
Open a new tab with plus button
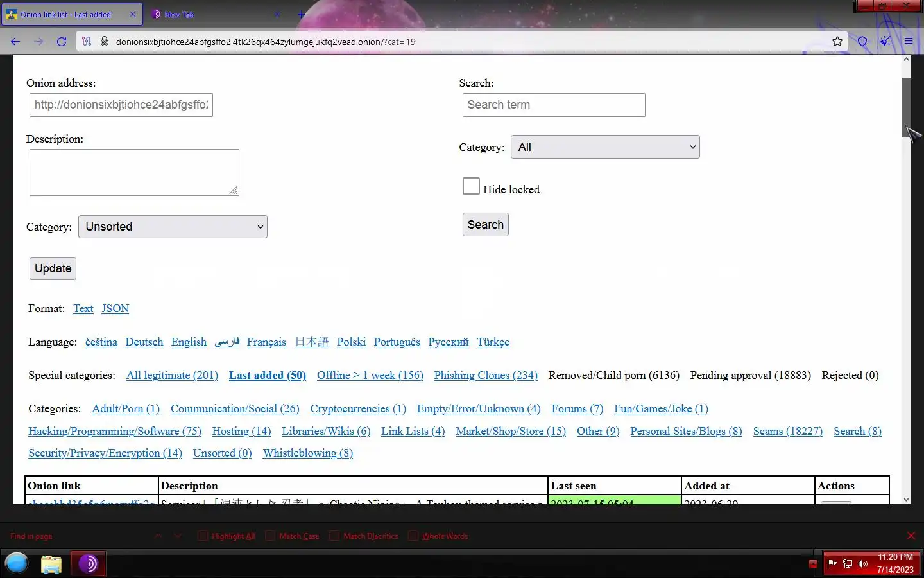pos(301,14)
